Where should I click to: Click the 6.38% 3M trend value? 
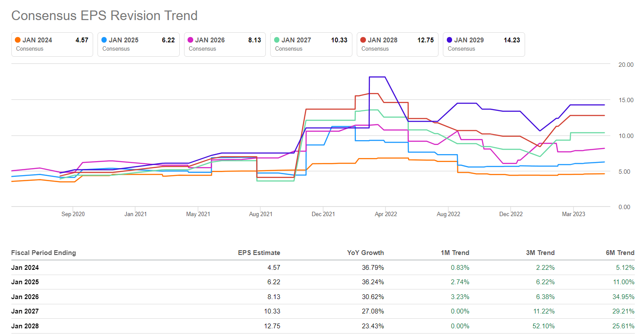click(x=546, y=297)
